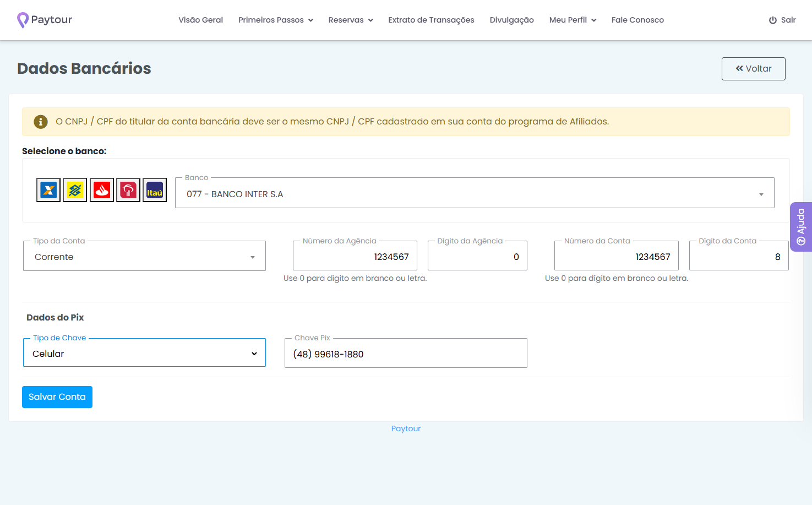The width and height of the screenshot is (812, 505).
Task: Focus the Número da Agência field
Action: [x=355, y=257]
